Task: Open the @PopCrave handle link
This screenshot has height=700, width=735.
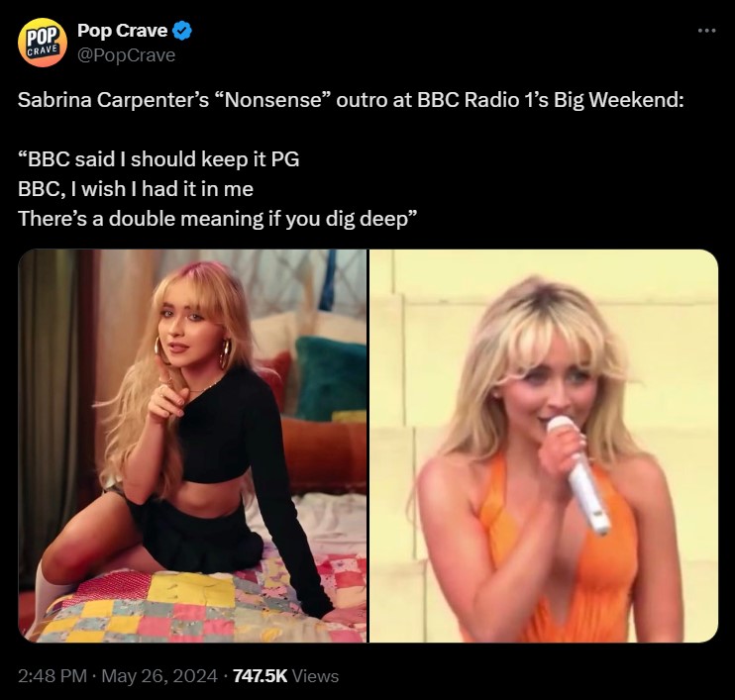Action: click(126, 55)
